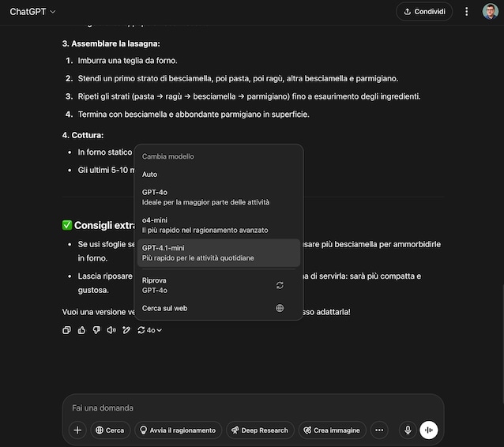
Task: Add attachment with the plus button
Action: tap(77, 430)
